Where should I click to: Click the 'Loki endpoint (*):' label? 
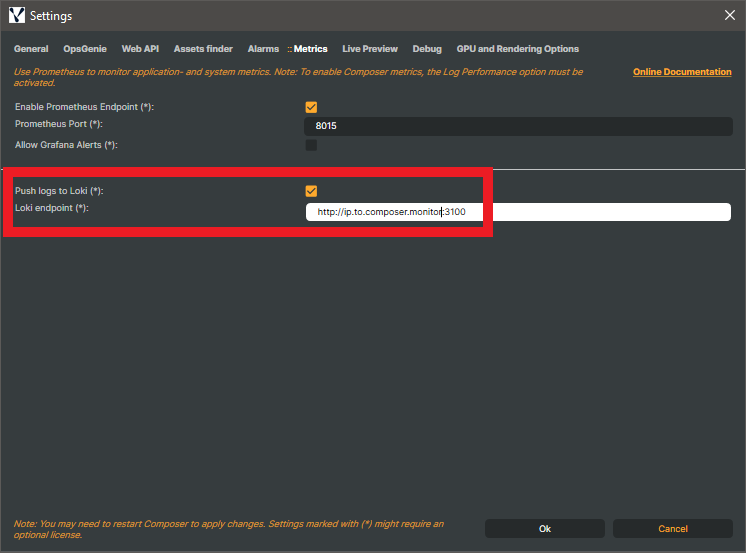click(x=52, y=208)
